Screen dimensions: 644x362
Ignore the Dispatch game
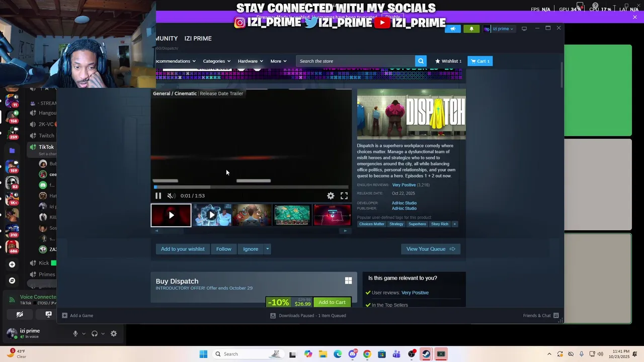251,249
